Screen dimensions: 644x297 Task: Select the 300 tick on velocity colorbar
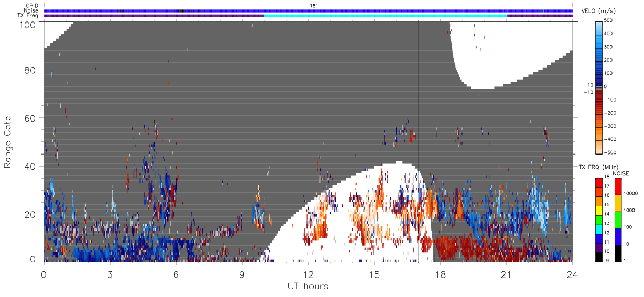coord(607,47)
